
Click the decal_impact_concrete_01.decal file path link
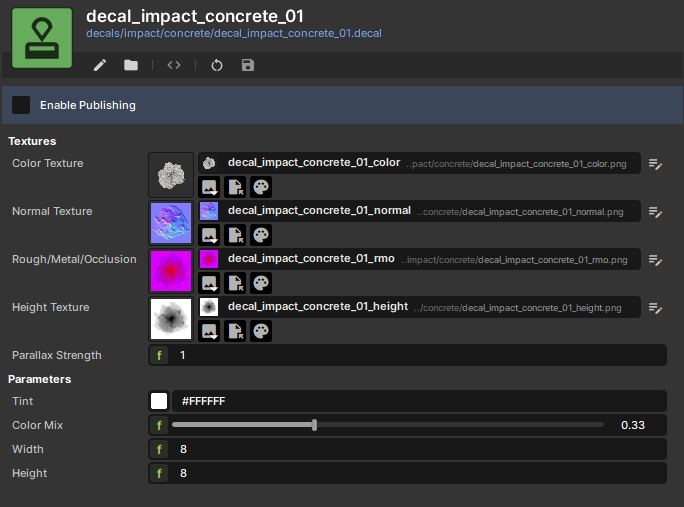coord(234,33)
